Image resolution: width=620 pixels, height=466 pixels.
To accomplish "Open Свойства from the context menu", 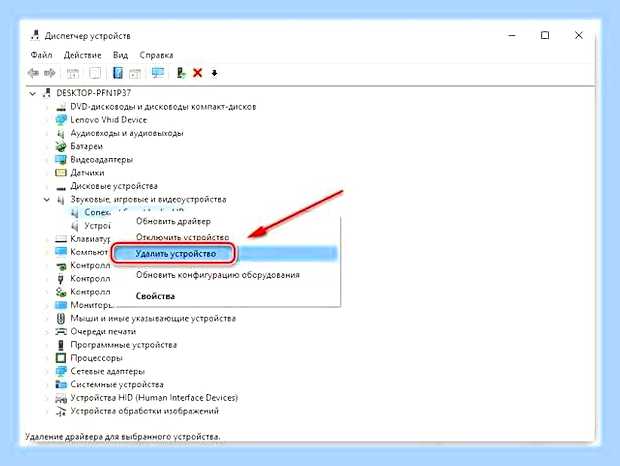I will coord(155,296).
